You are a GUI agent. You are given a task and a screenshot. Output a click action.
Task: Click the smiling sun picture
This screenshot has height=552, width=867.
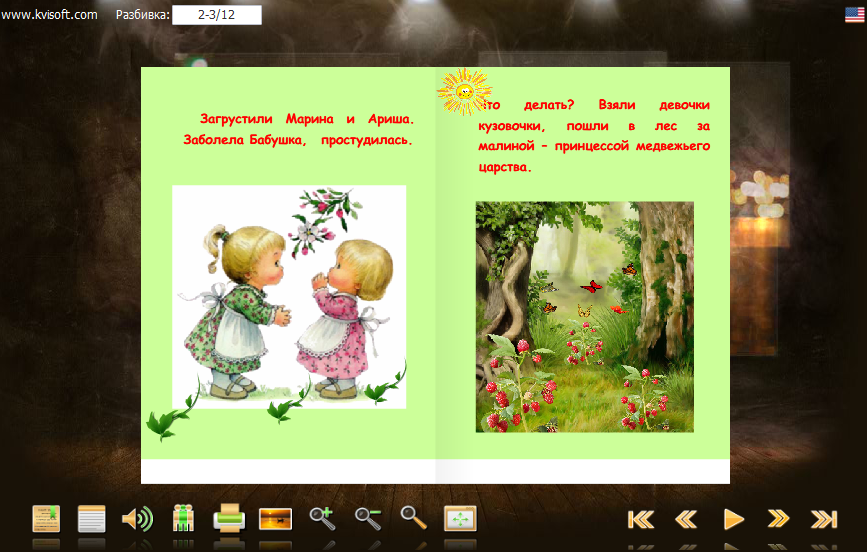coord(464,91)
